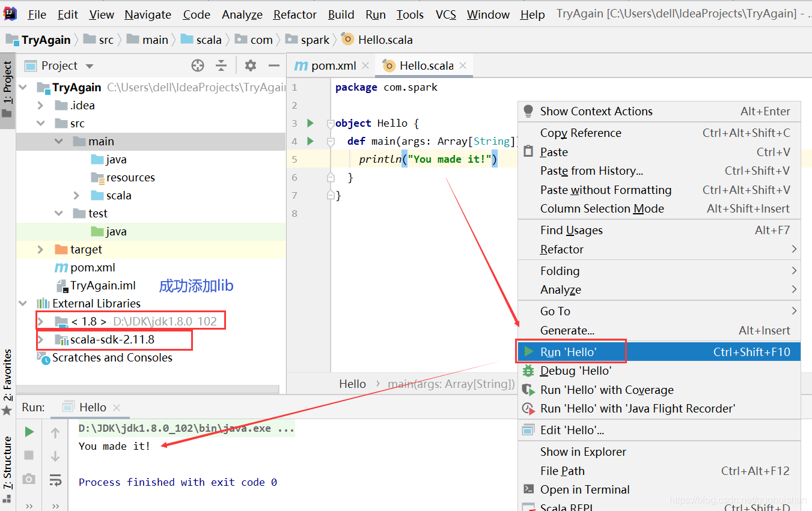
Task: Select Run 'Hello' from context menu
Action: (568, 352)
